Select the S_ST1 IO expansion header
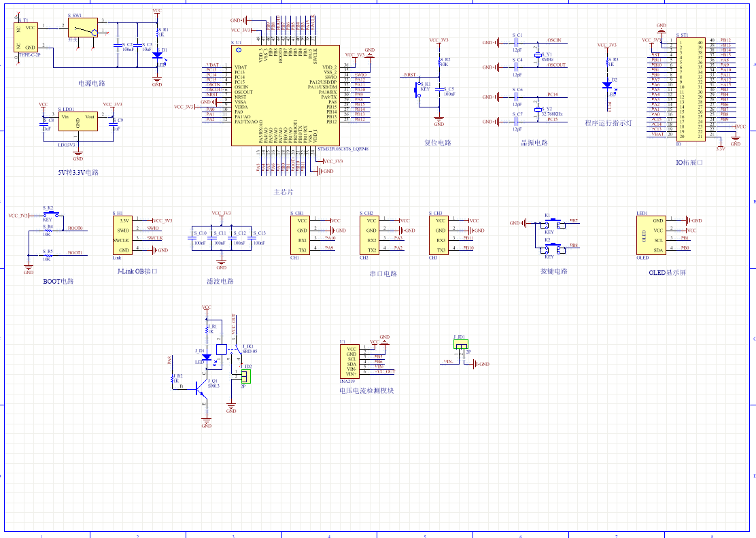 pyautogui.click(x=690, y=89)
